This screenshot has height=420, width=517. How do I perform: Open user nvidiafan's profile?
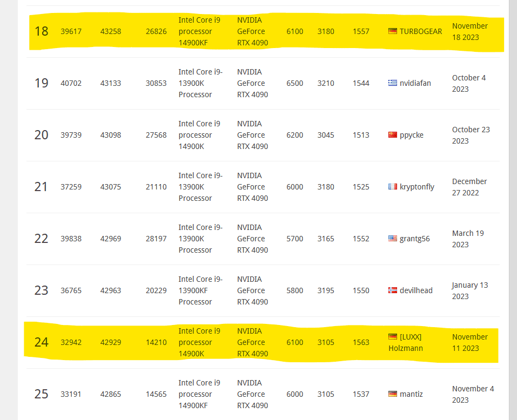(x=415, y=83)
